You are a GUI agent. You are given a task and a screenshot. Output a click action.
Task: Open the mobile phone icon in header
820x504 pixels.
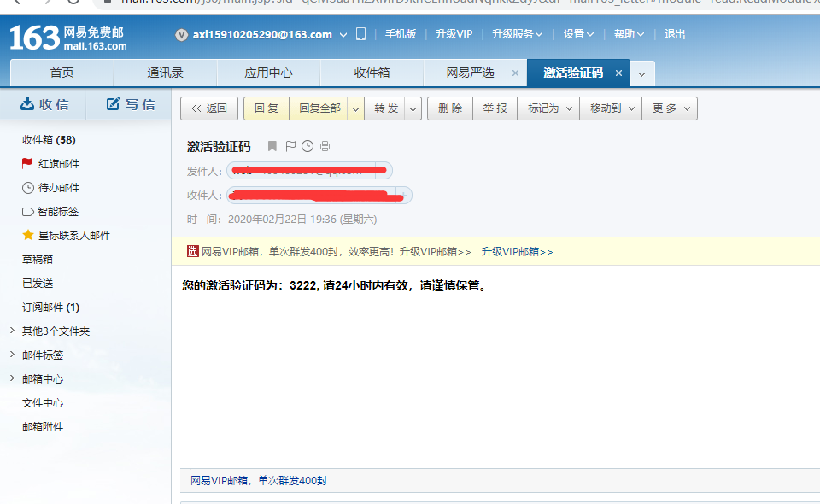coord(360,34)
